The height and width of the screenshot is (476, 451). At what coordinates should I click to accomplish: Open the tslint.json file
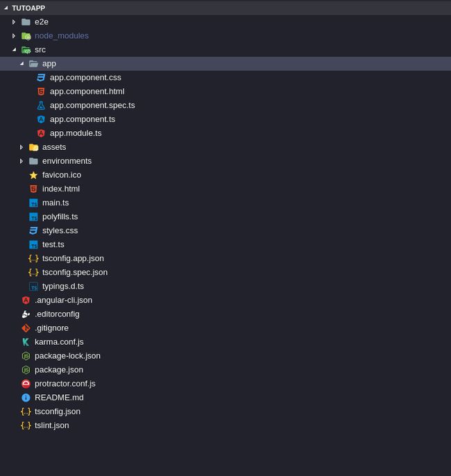point(51,425)
